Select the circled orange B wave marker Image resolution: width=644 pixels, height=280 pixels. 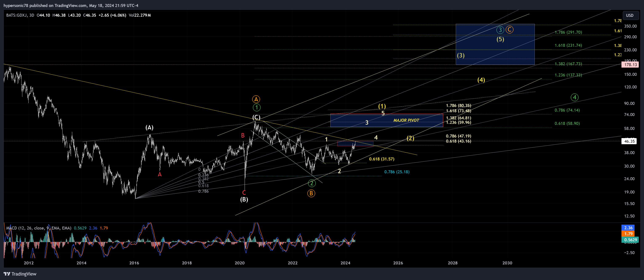(x=311, y=193)
